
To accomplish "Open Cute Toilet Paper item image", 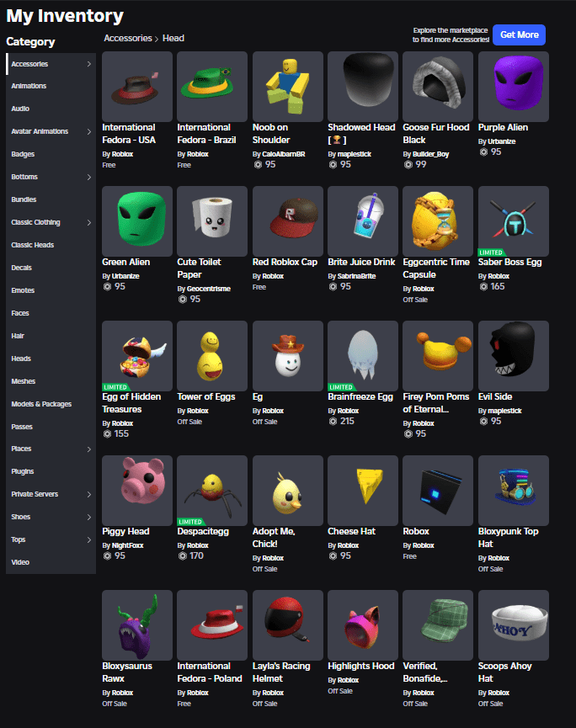I will click(212, 221).
